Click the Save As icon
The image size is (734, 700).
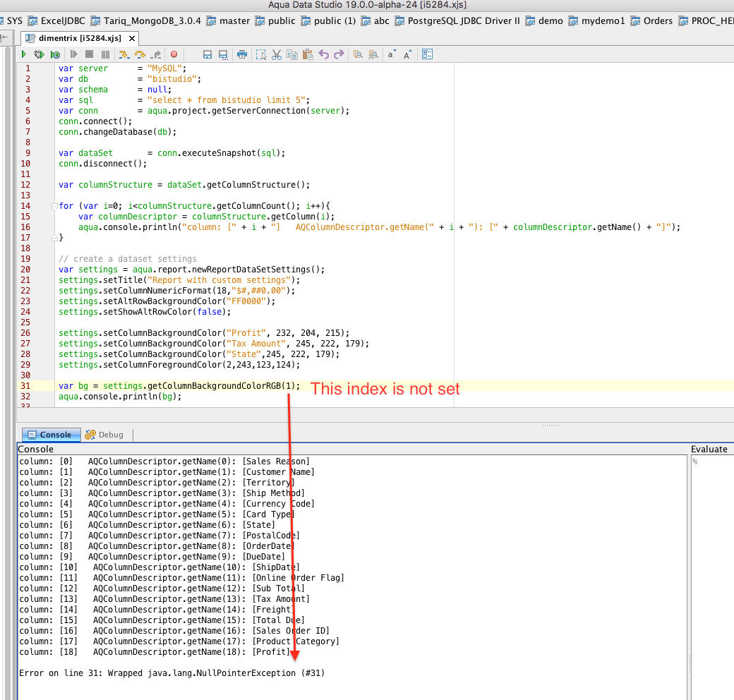[223, 54]
